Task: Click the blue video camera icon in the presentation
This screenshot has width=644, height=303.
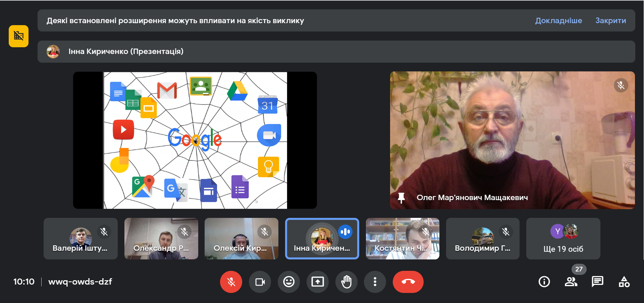Action: tap(269, 135)
